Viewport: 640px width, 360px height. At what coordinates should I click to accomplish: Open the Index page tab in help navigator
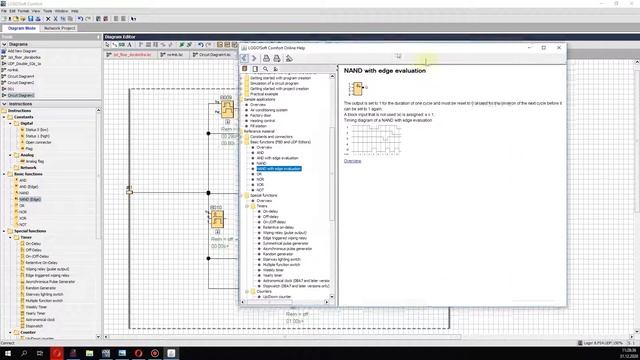pyautogui.click(x=255, y=69)
